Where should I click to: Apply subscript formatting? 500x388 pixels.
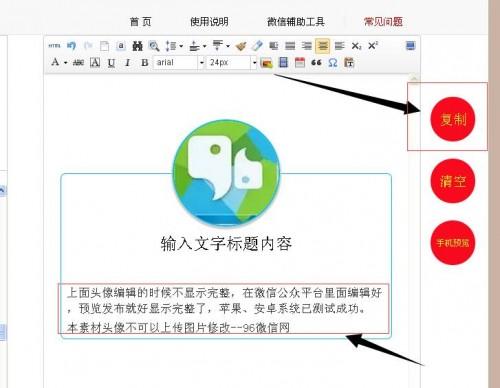[x=356, y=46]
